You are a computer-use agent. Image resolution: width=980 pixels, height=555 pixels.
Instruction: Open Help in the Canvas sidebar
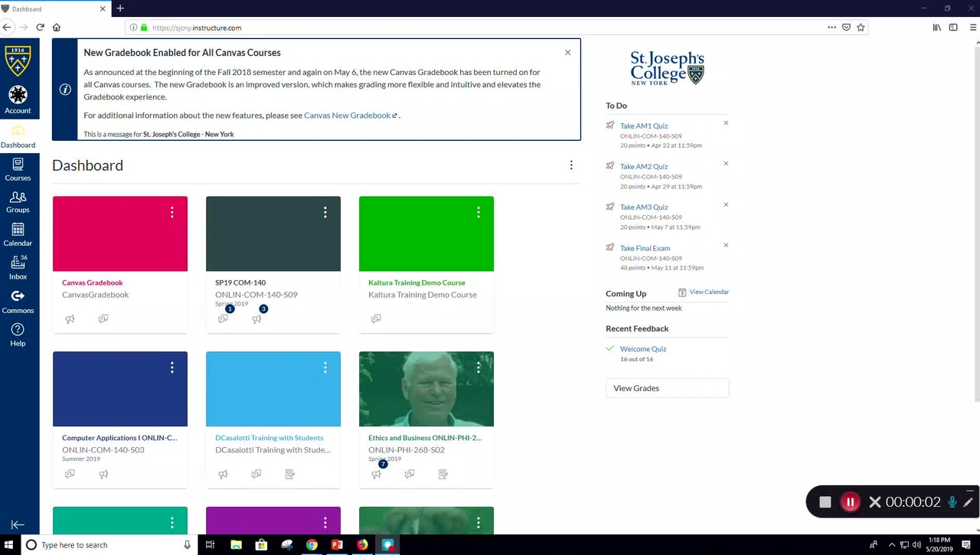click(18, 335)
